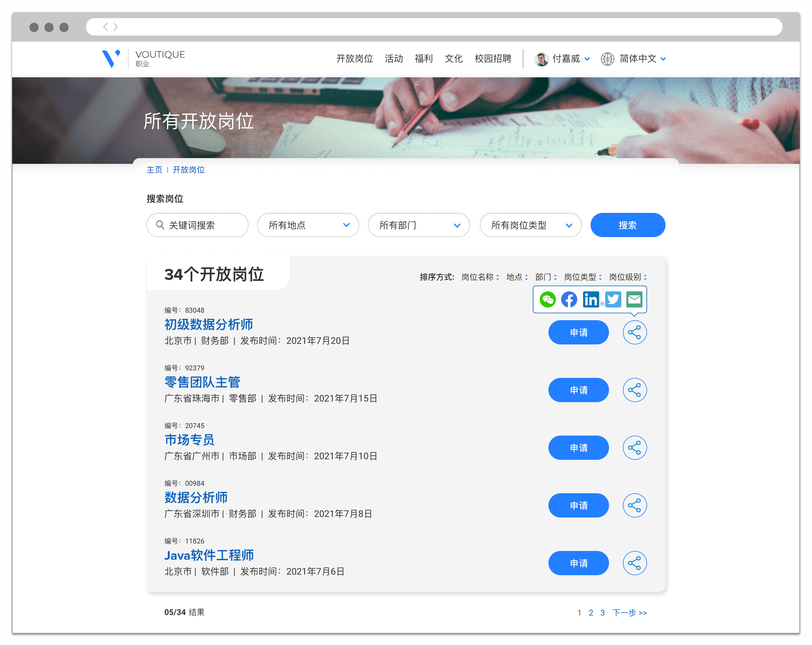Click the globe language icon
This screenshot has width=812, height=645.
pos(608,59)
